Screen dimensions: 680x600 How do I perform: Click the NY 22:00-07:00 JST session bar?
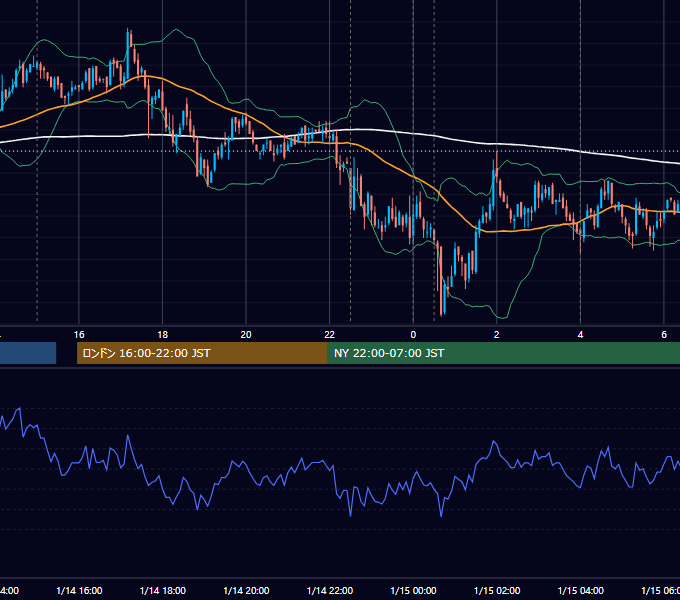tap(504, 353)
